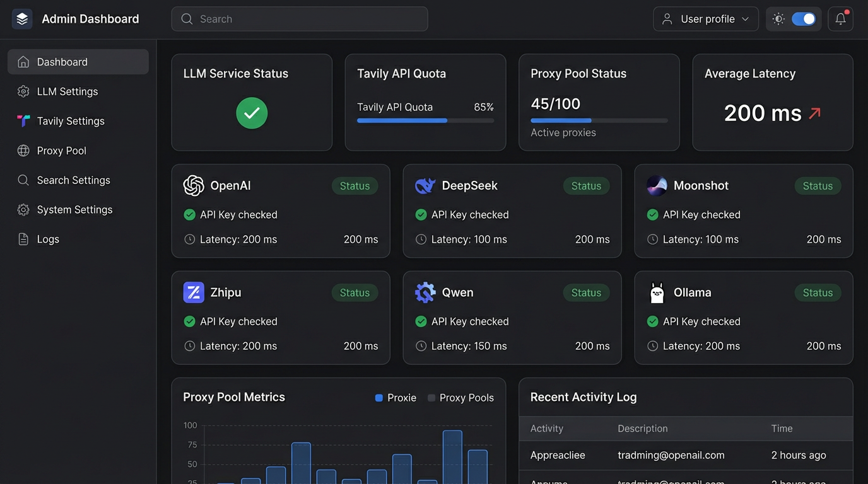This screenshot has height=484, width=868.
Task: Toggle the Proxy Pools legend series
Action: (x=460, y=398)
